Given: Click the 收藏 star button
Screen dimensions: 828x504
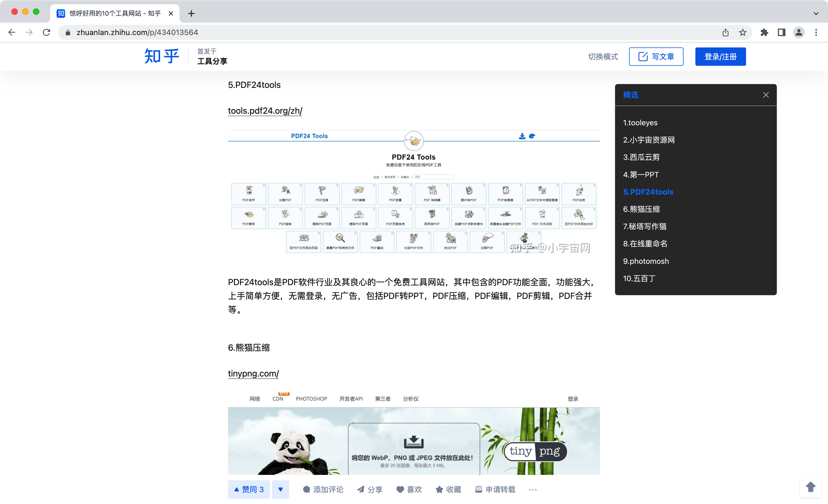Looking at the screenshot, I should (448, 489).
